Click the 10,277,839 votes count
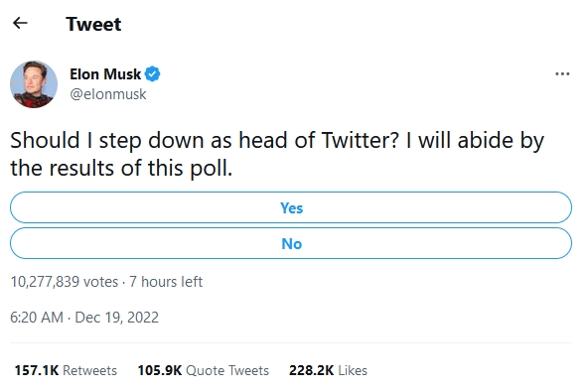Image resolution: width=587 pixels, height=392 pixels. [64, 282]
